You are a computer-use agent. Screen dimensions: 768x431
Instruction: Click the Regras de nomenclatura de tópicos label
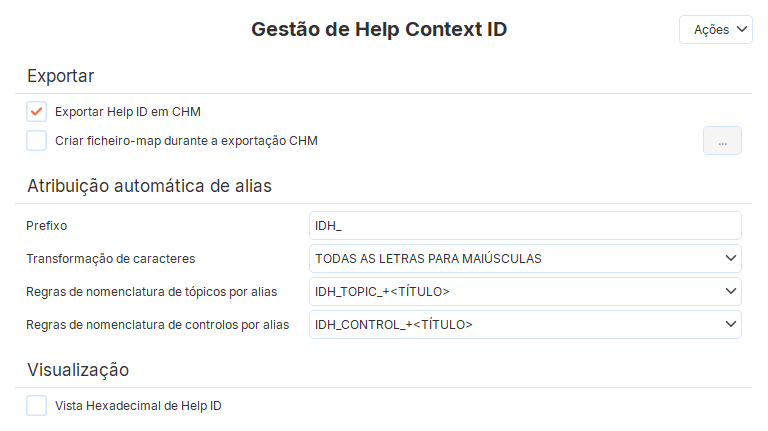coord(151,292)
